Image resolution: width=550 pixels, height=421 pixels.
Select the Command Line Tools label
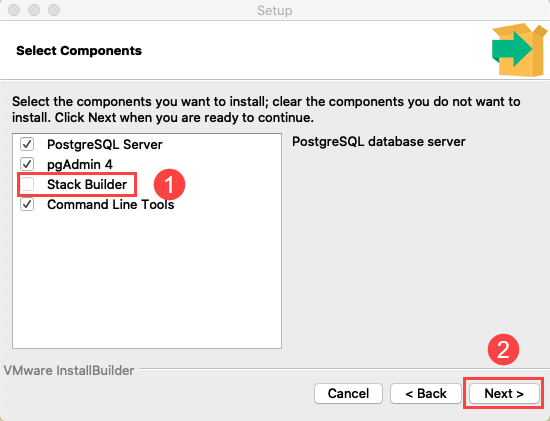coord(110,205)
